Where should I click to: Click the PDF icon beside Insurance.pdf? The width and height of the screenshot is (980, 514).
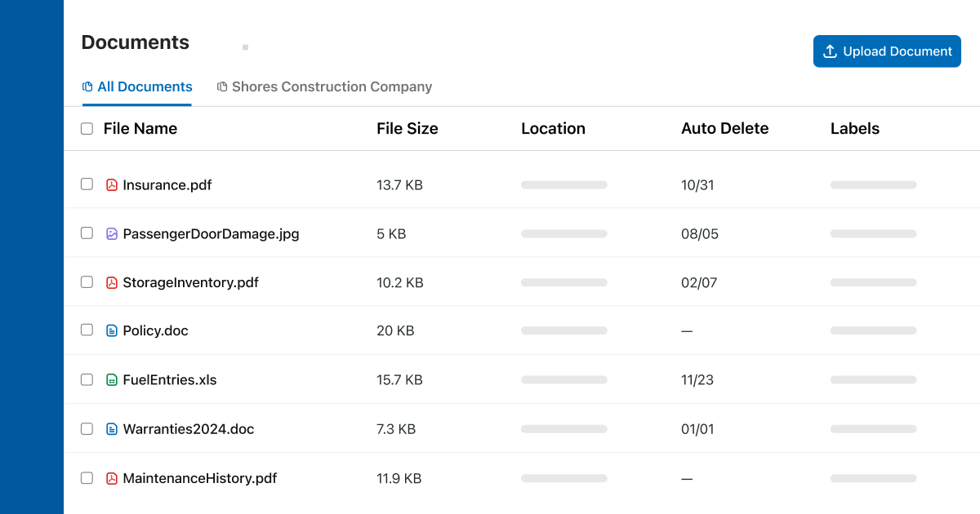click(112, 185)
